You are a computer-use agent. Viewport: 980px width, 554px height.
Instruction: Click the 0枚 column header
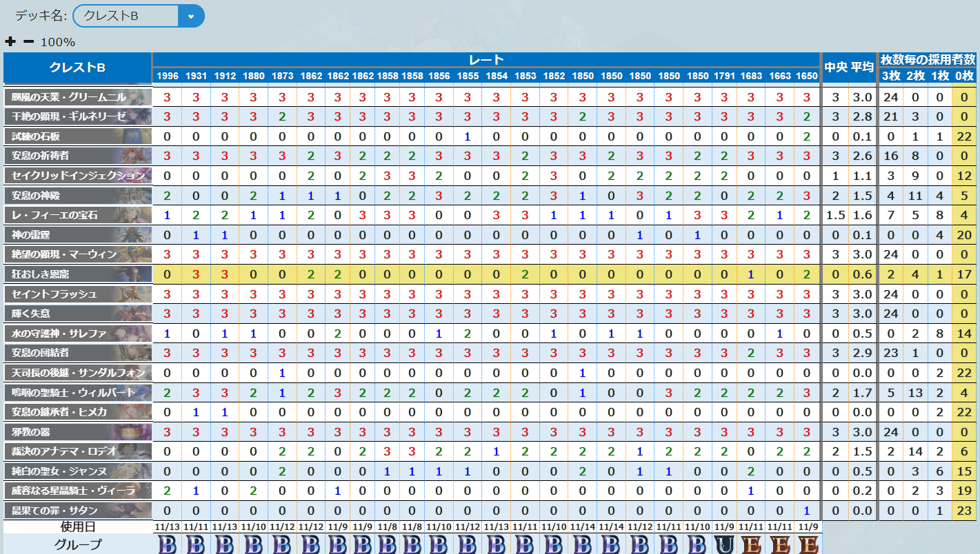tap(964, 76)
